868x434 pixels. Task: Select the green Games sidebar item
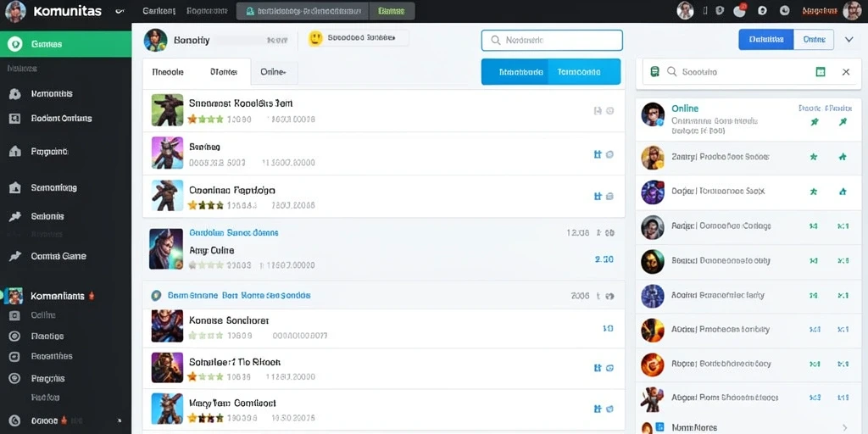click(x=65, y=44)
